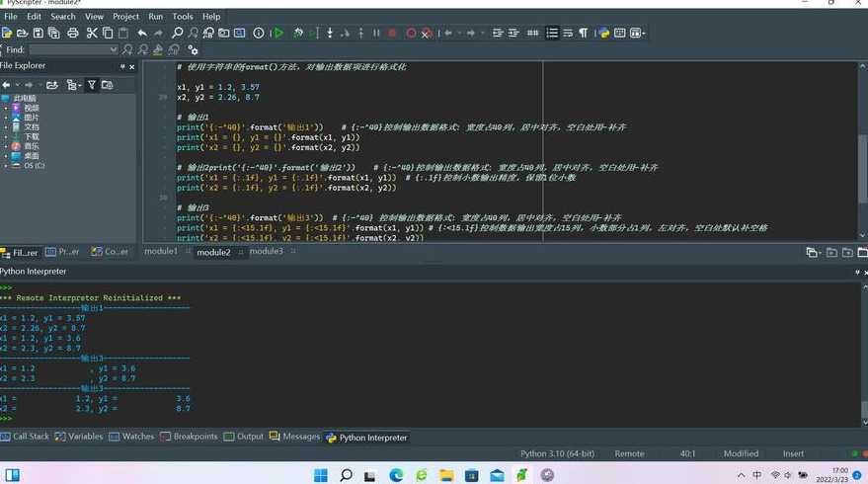Toggle highlight search matches icon
The image size is (868, 484).
pyautogui.click(x=158, y=49)
